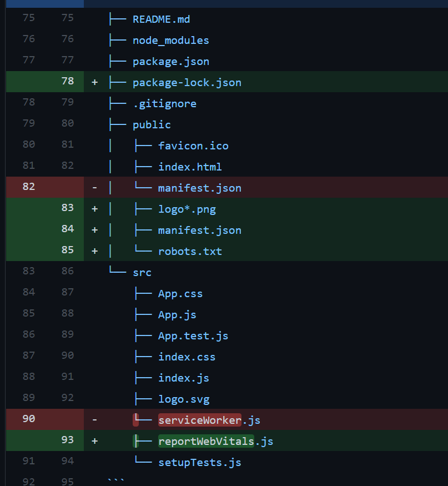Click new line number 93 in gutter

(68, 440)
